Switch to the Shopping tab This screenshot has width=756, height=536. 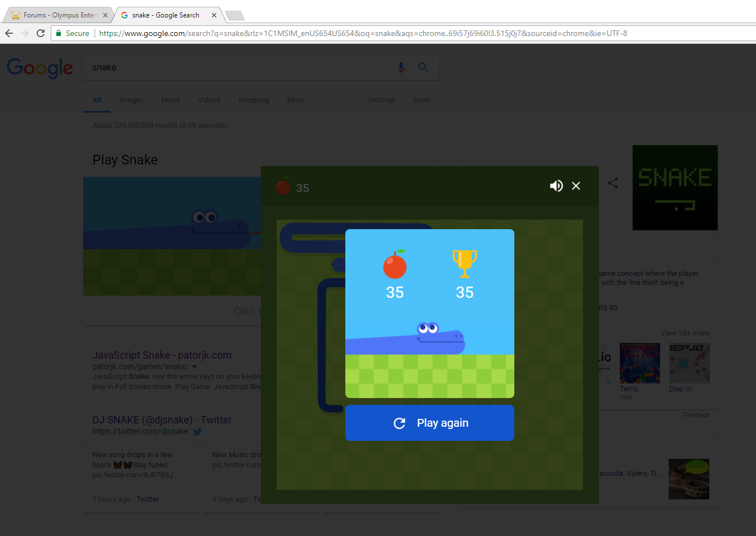point(254,100)
